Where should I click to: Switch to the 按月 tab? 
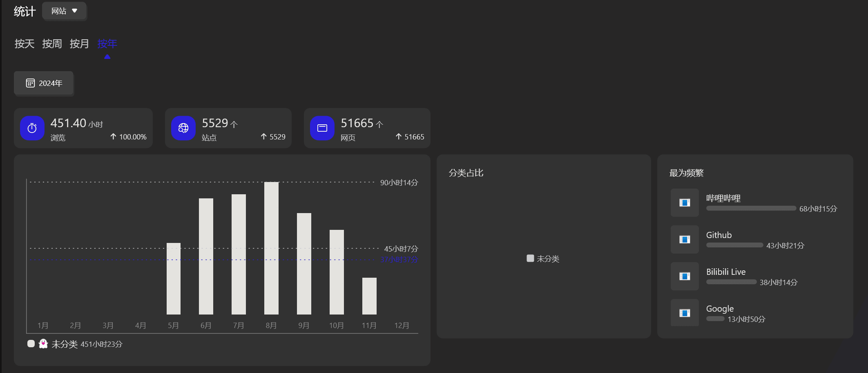tap(79, 44)
